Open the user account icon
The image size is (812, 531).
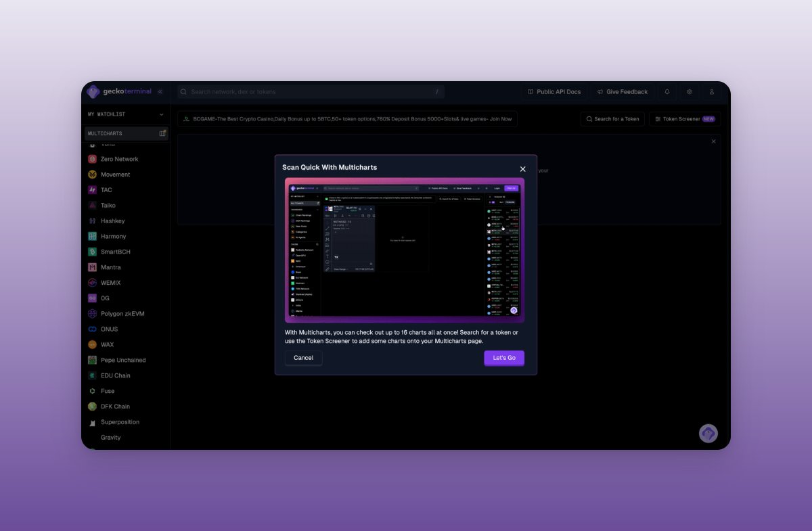pyautogui.click(x=711, y=92)
